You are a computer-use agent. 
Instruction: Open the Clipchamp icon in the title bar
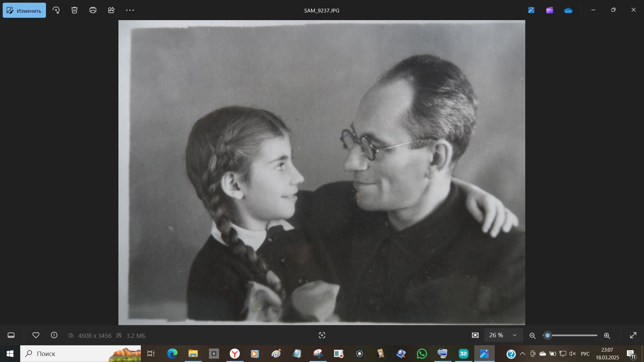tap(550, 10)
